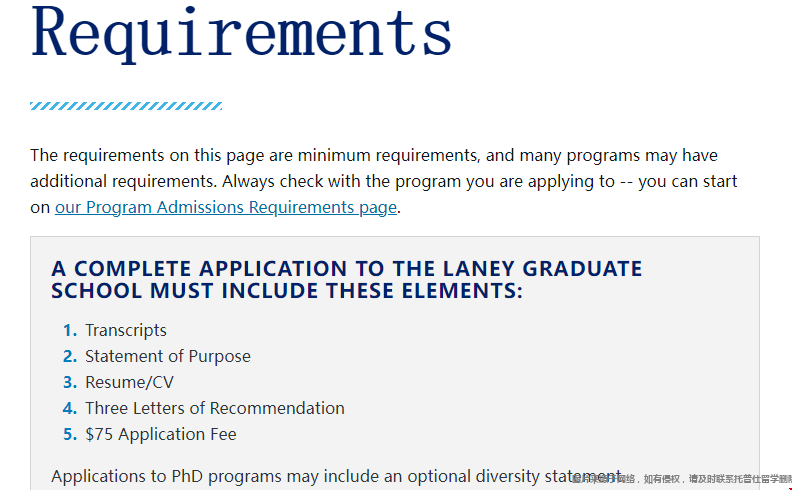
Task: Click the $75 Application Fee item
Action: click(161, 434)
